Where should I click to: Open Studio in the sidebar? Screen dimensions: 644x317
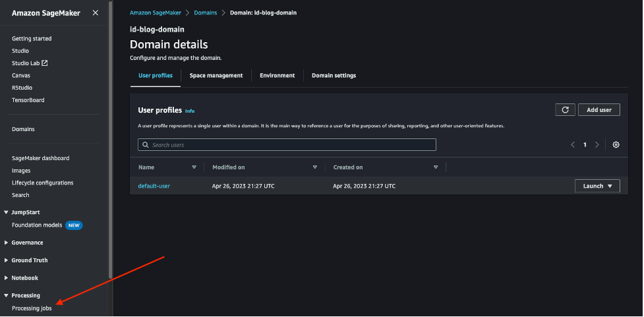tap(20, 51)
